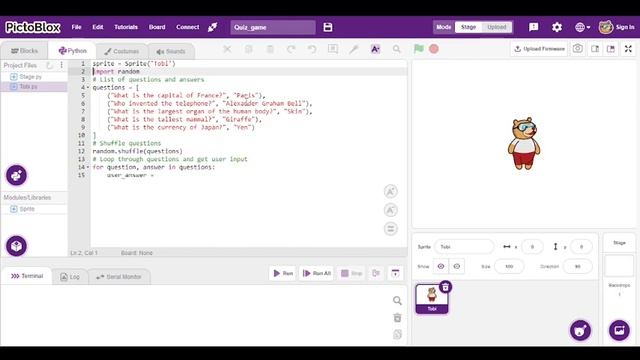Click the search magnifier in editor toolbar
Viewport: 640px width, 360px height.
coord(396,49)
